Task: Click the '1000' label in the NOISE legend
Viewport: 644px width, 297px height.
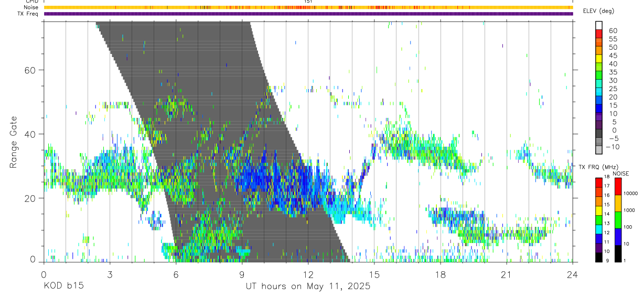Action: coord(629,211)
